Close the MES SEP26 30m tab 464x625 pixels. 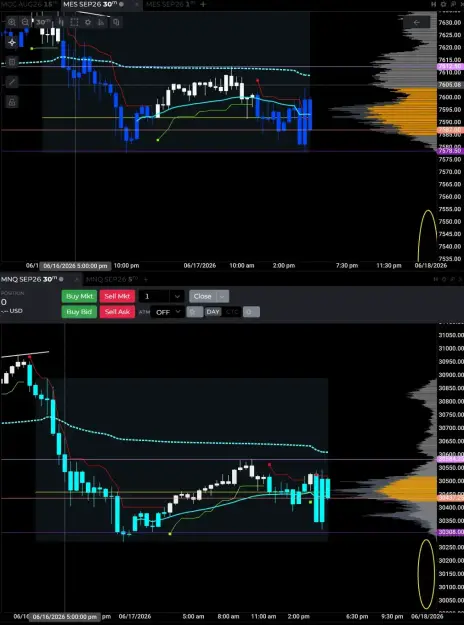click(136, 4)
